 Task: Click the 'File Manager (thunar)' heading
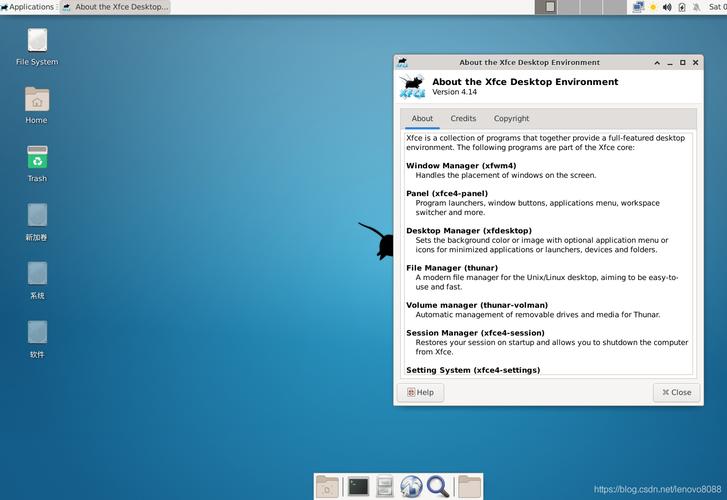(x=452, y=268)
